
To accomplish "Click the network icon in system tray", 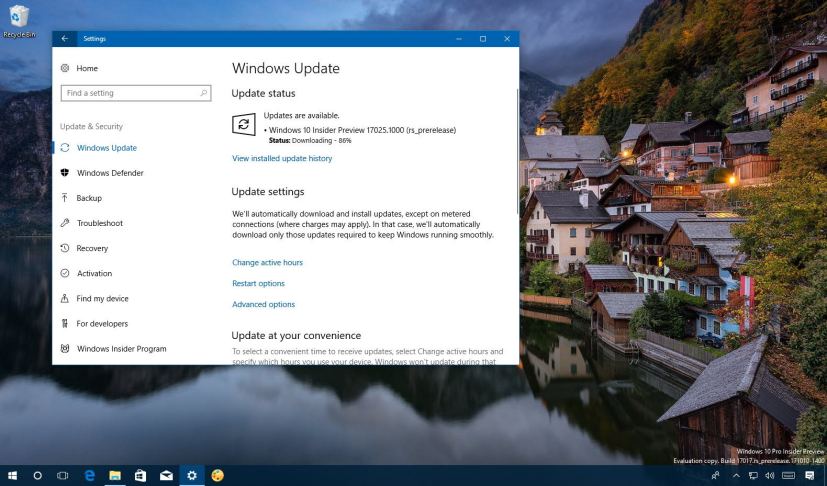I will (754, 475).
